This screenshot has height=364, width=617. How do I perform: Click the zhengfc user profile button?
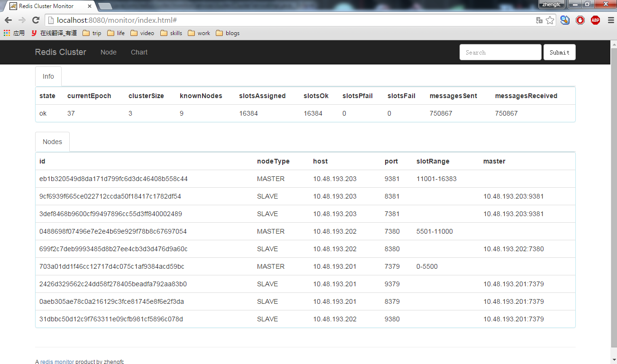pyautogui.click(x=552, y=4)
